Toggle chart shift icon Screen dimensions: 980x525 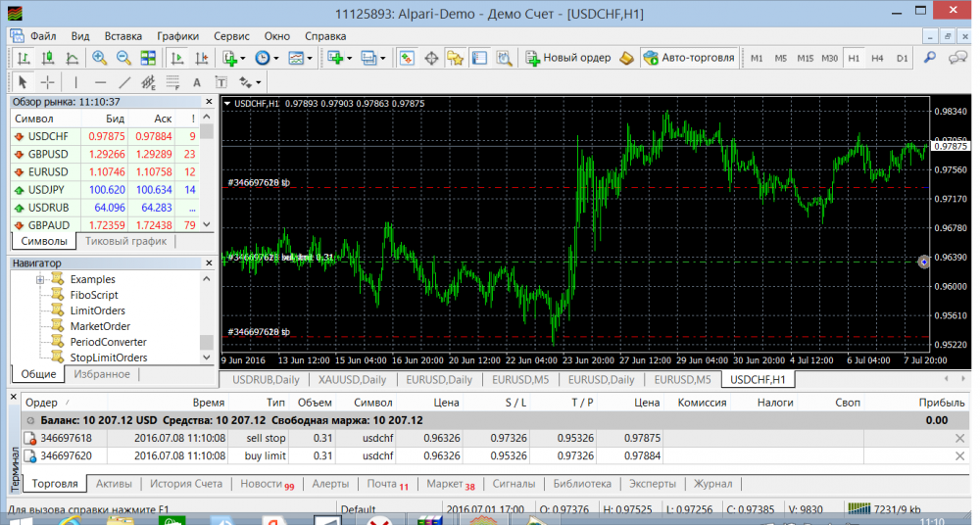tap(202, 58)
